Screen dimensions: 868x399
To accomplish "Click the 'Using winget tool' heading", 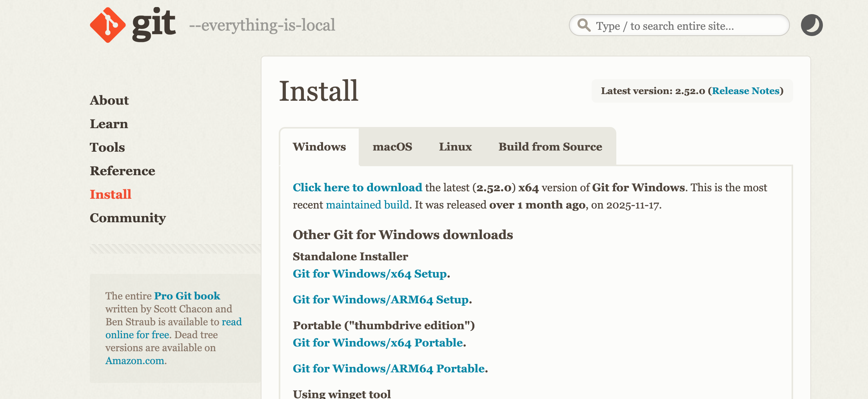I will (x=342, y=394).
